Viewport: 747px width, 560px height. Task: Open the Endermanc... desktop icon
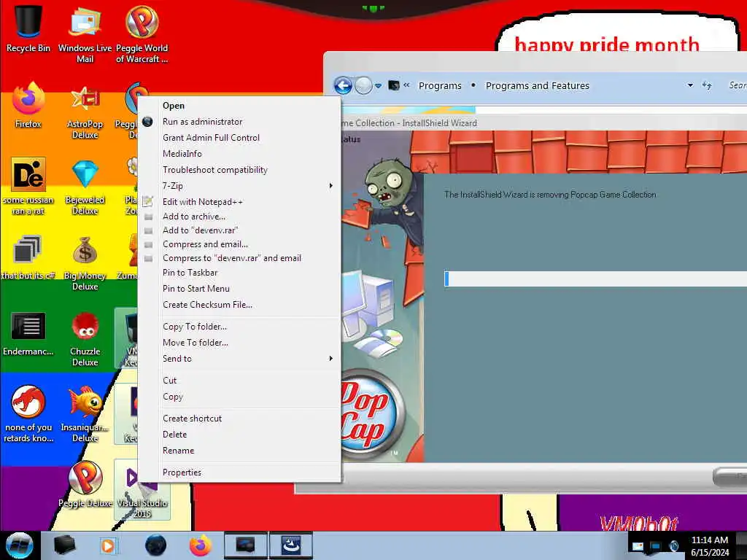tap(28, 333)
